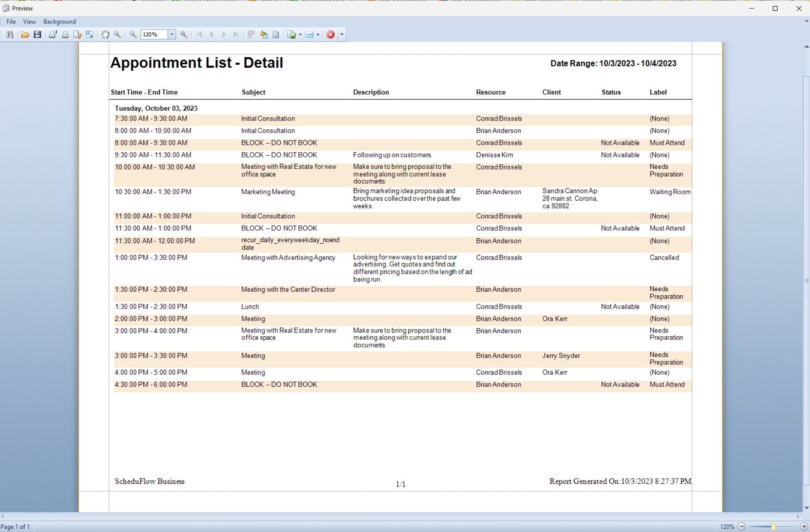Click the status bar plus zoom button

(x=804, y=526)
